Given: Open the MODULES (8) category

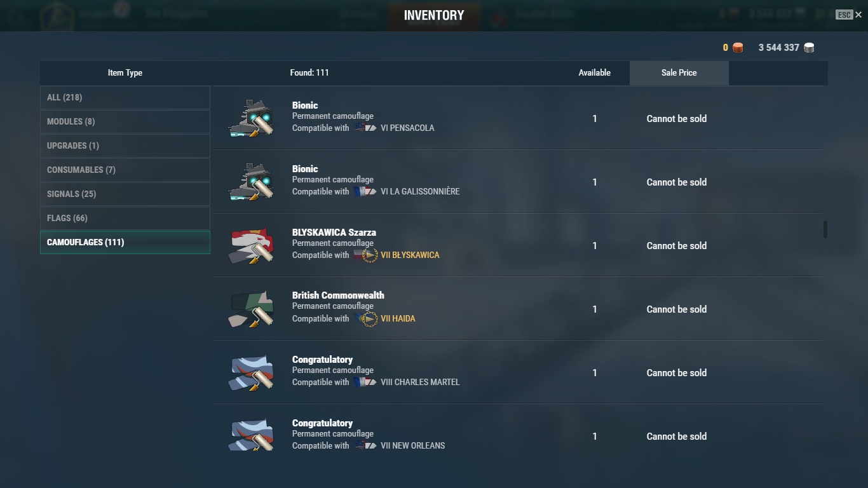Looking at the screenshot, I should 125,121.
